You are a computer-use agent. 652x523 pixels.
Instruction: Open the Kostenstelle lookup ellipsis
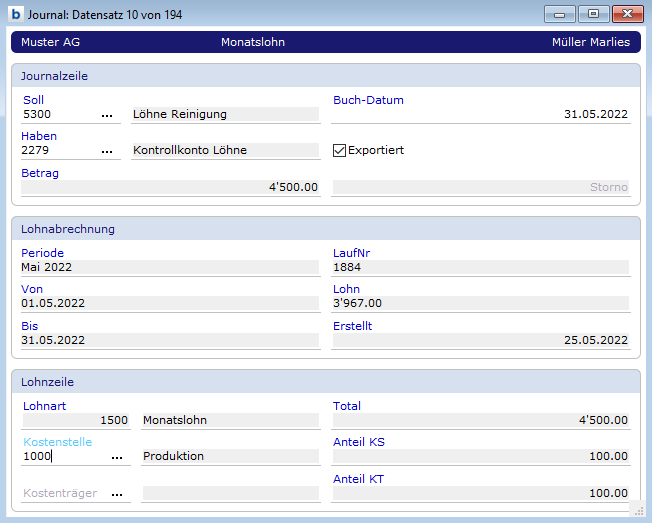[x=117, y=457]
